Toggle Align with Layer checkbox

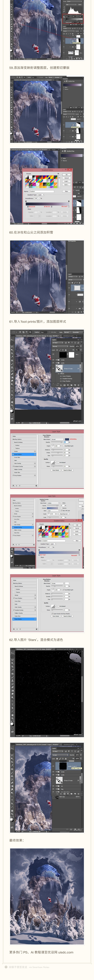[x=61, y=511]
